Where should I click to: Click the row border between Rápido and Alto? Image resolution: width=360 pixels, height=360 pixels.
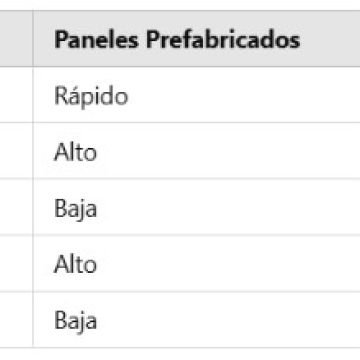[197, 123]
